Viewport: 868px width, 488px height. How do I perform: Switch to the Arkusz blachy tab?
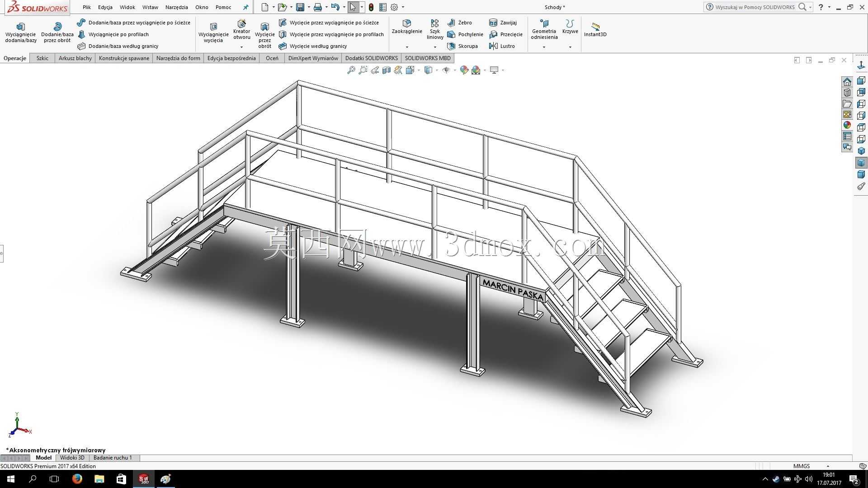click(75, 58)
